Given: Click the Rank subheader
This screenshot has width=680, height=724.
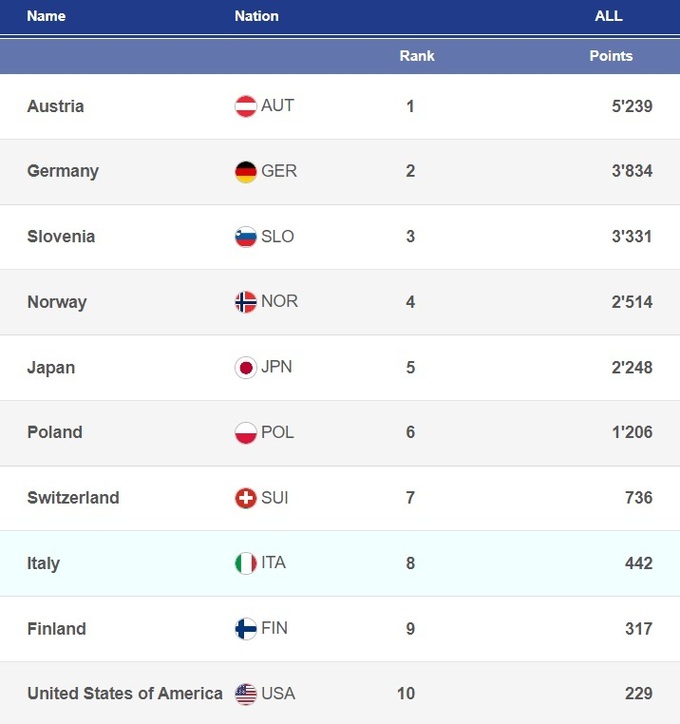Looking at the screenshot, I should point(417,56).
